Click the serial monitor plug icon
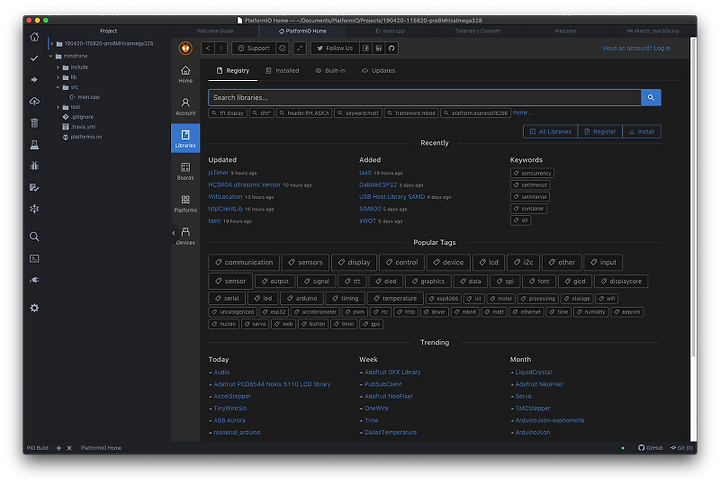 [34, 280]
